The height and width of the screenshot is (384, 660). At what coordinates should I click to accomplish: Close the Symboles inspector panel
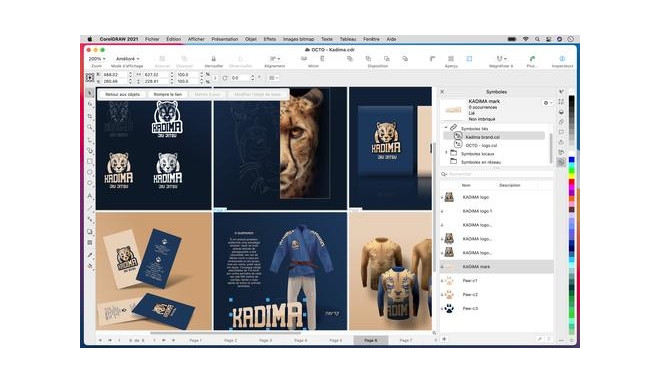(x=442, y=91)
